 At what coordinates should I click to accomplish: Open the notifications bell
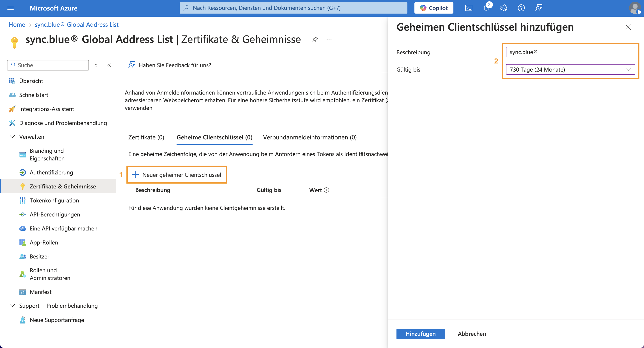[x=486, y=8]
